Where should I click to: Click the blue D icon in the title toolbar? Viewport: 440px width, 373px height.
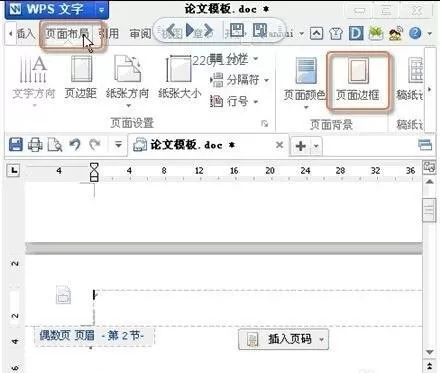(356, 33)
